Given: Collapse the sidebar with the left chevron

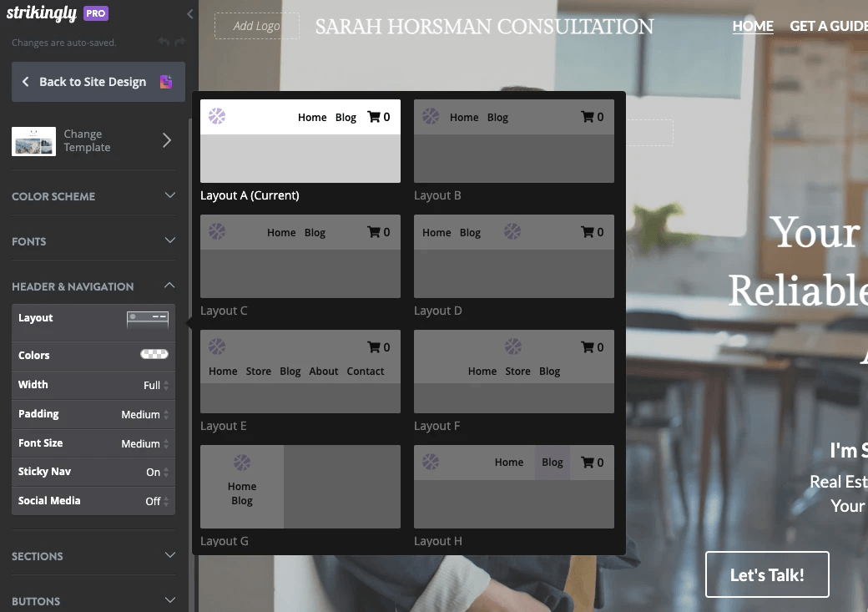Looking at the screenshot, I should (190, 14).
